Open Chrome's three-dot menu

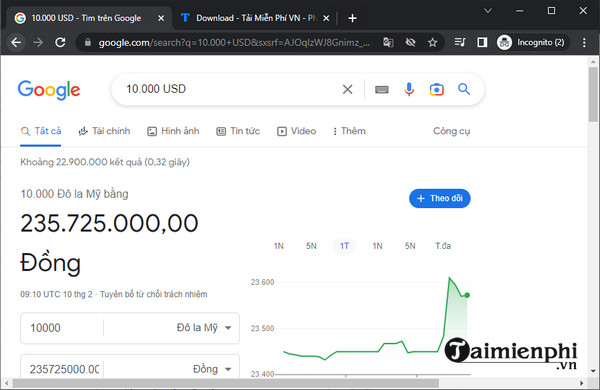click(584, 42)
